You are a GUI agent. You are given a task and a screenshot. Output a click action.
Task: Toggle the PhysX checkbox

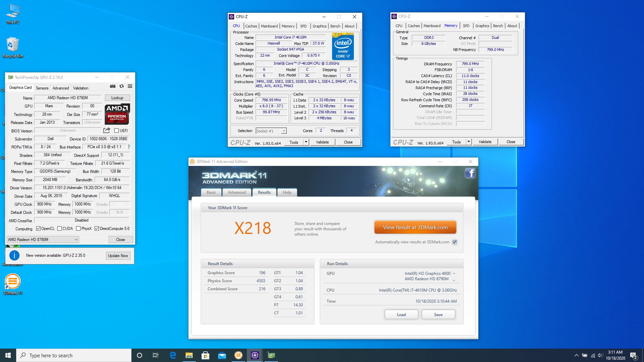tap(78, 229)
